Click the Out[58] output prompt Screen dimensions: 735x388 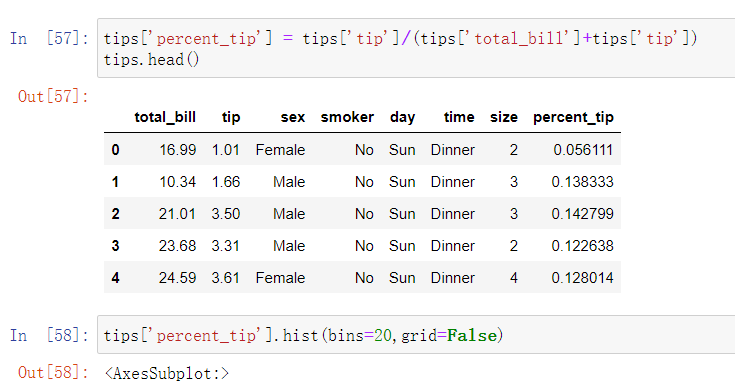[x=53, y=373]
